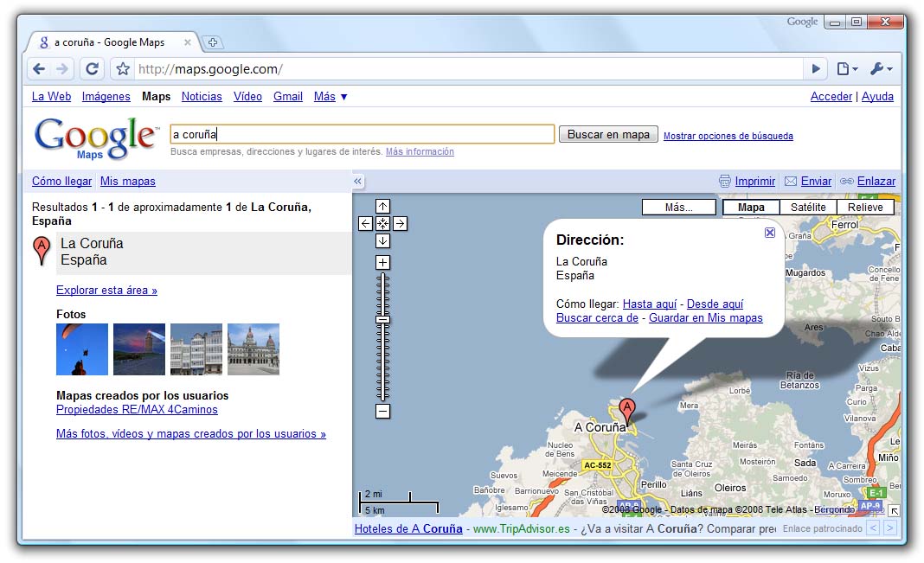
Task: Collapse the left panel with the double chevron
Action: click(357, 182)
